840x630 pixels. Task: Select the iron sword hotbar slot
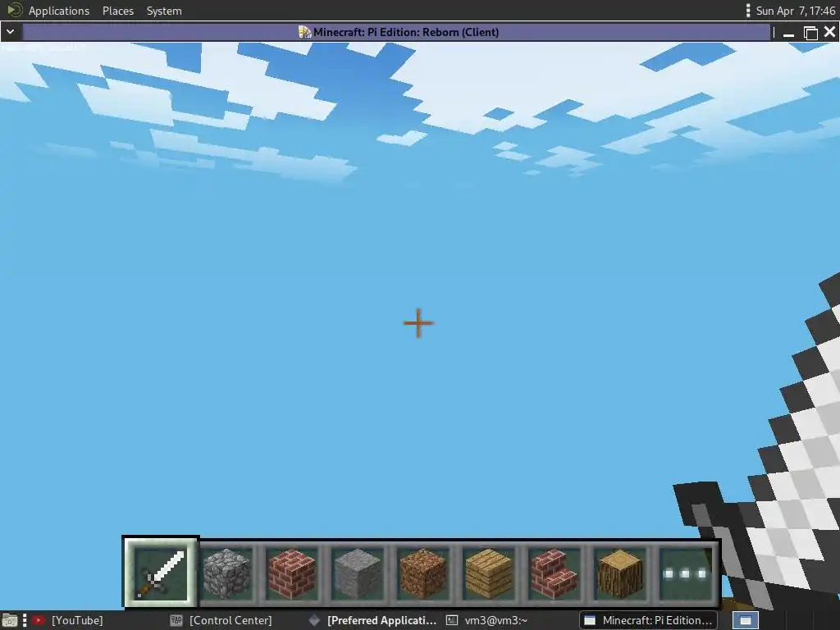coord(161,572)
